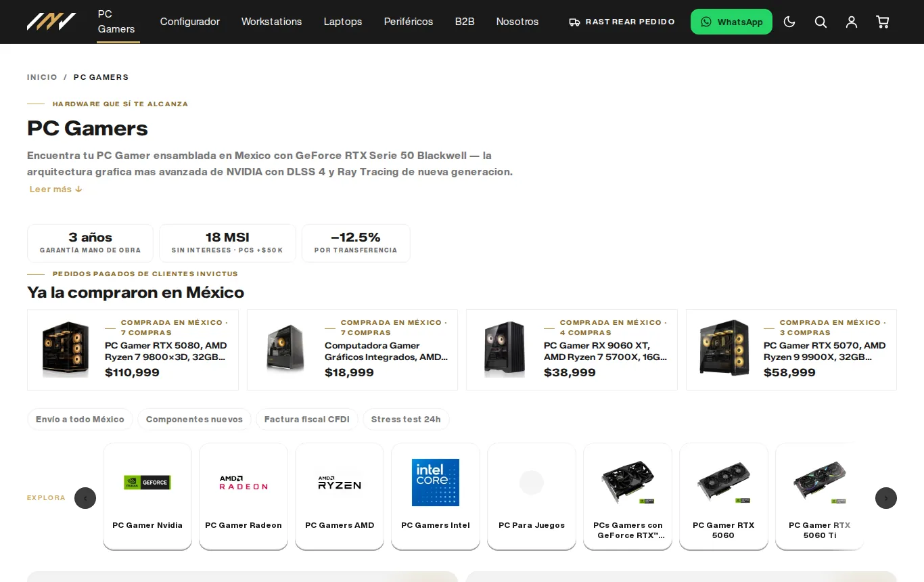
Task: Click the Invictus logo in the header
Action: click(x=51, y=22)
